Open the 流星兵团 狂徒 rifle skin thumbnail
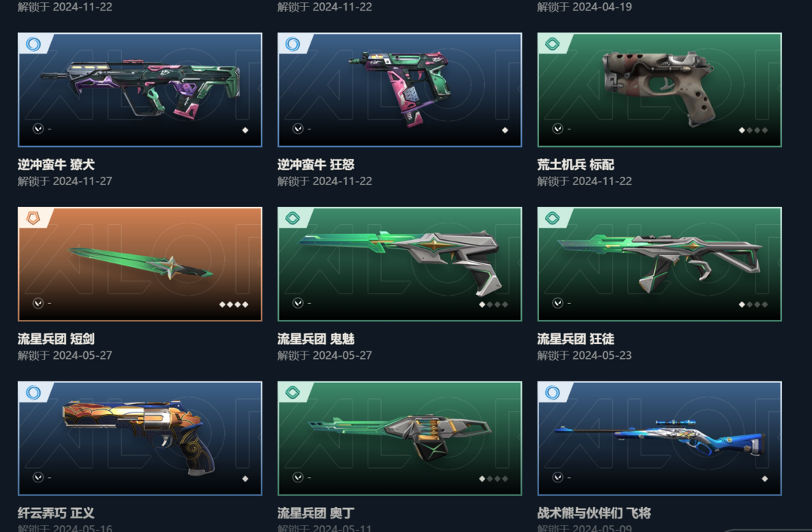Image resolution: width=812 pixels, height=532 pixels. point(659,264)
